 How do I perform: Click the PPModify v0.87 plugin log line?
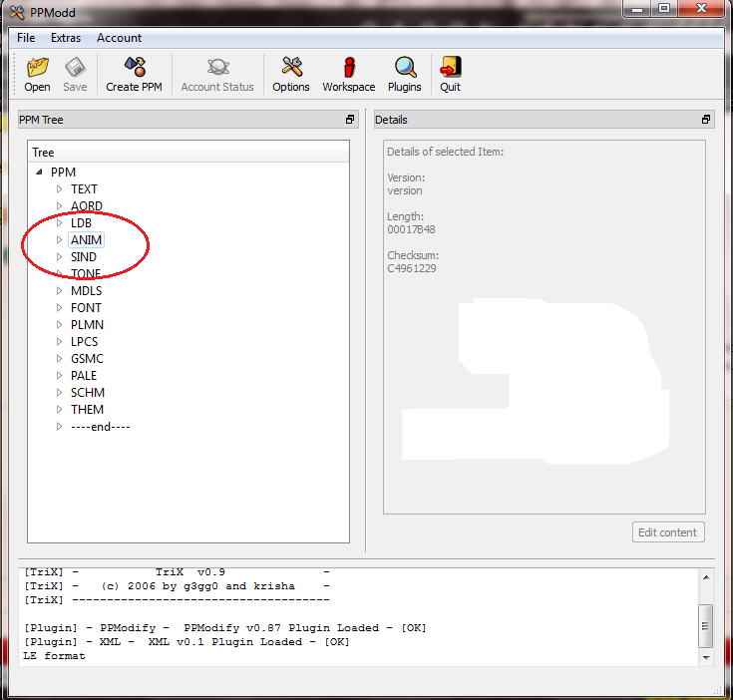click(225, 627)
